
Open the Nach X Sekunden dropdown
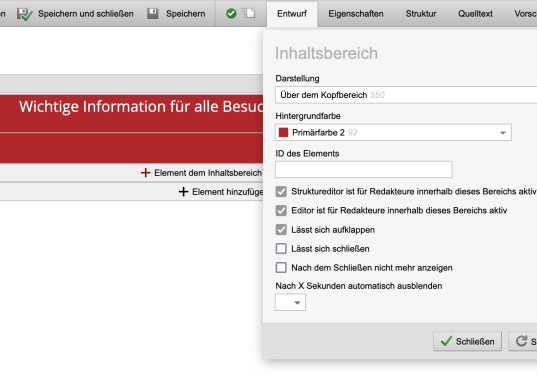tap(290, 302)
